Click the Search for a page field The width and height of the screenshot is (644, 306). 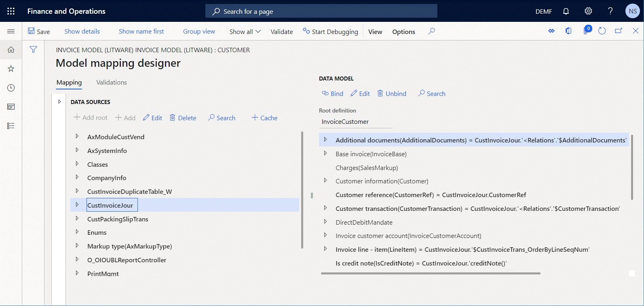point(321,11)
